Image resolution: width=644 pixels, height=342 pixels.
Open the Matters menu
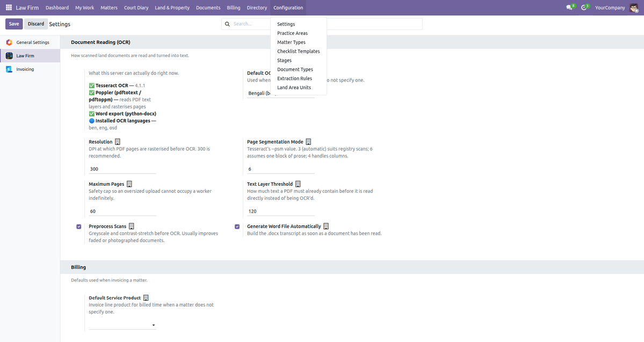click(109, 8)
